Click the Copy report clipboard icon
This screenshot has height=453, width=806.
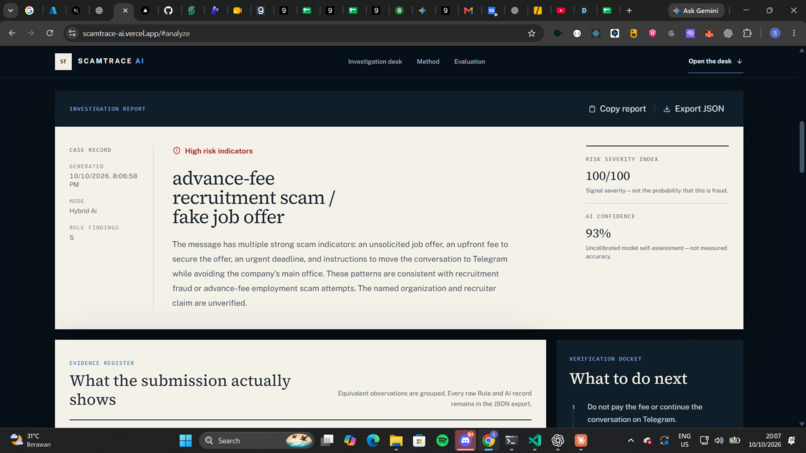(x=592, y=109)
